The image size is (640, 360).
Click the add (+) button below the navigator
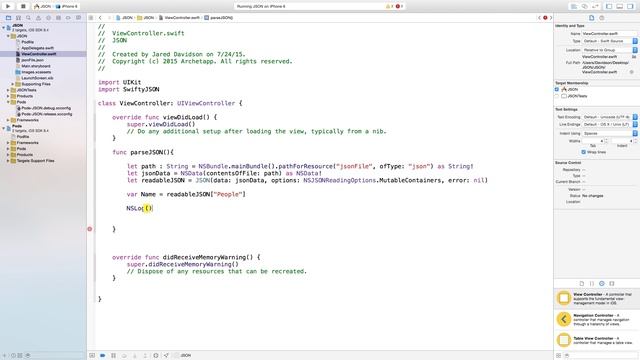[4, 356]
